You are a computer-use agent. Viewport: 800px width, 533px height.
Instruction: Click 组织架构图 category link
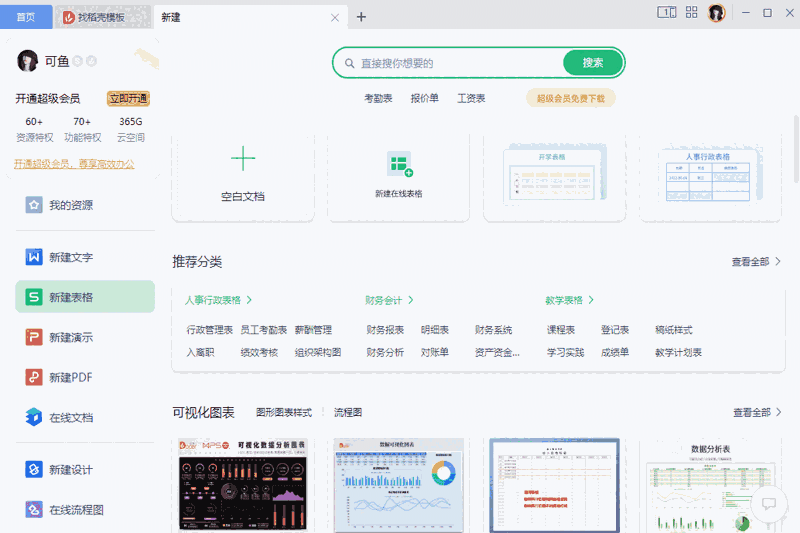(318, 352)
